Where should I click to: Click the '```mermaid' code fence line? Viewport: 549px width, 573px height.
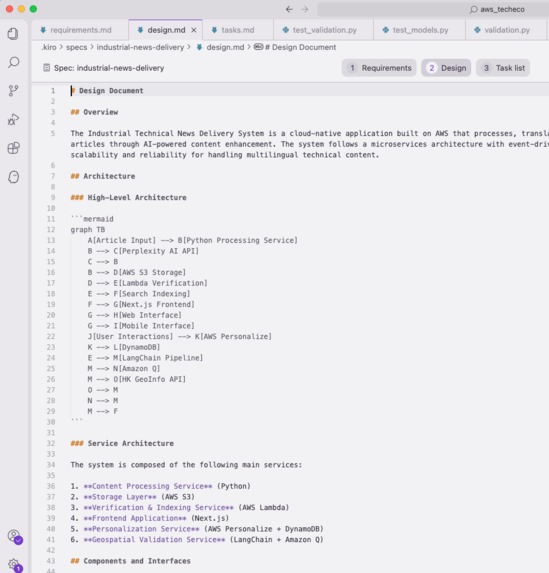pos(92,219)
